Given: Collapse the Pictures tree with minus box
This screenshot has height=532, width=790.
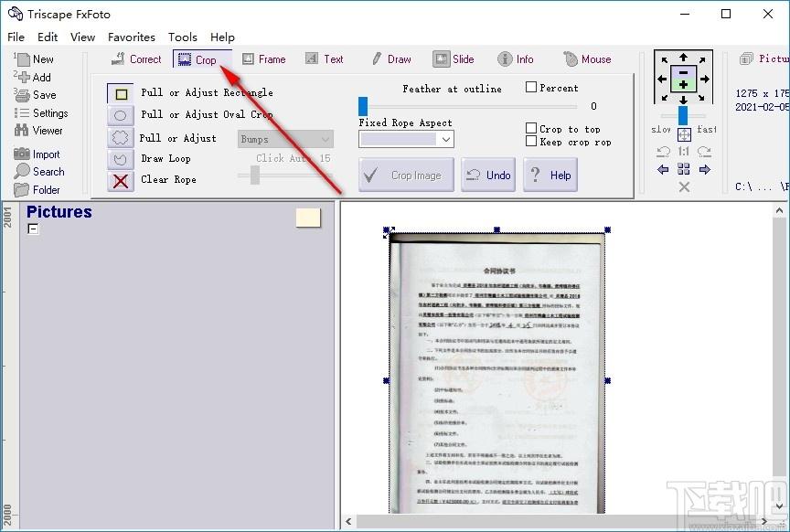Looking at the screenshot, I should click(x=33, y=229).
